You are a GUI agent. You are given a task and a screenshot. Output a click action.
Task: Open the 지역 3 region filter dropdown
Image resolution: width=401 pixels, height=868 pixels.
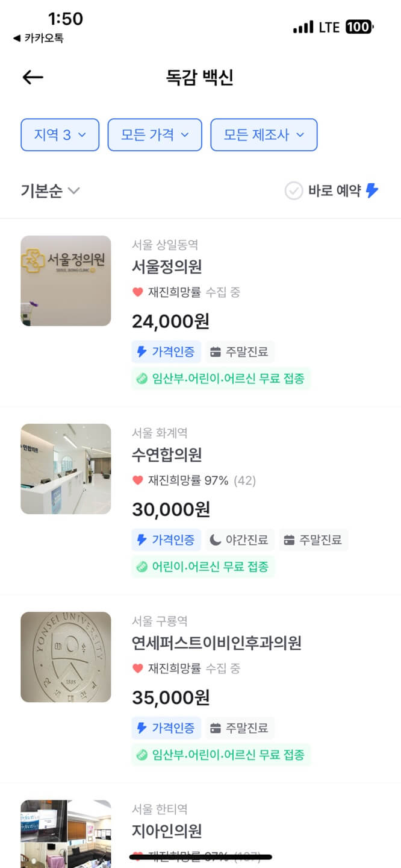[60, 134]
